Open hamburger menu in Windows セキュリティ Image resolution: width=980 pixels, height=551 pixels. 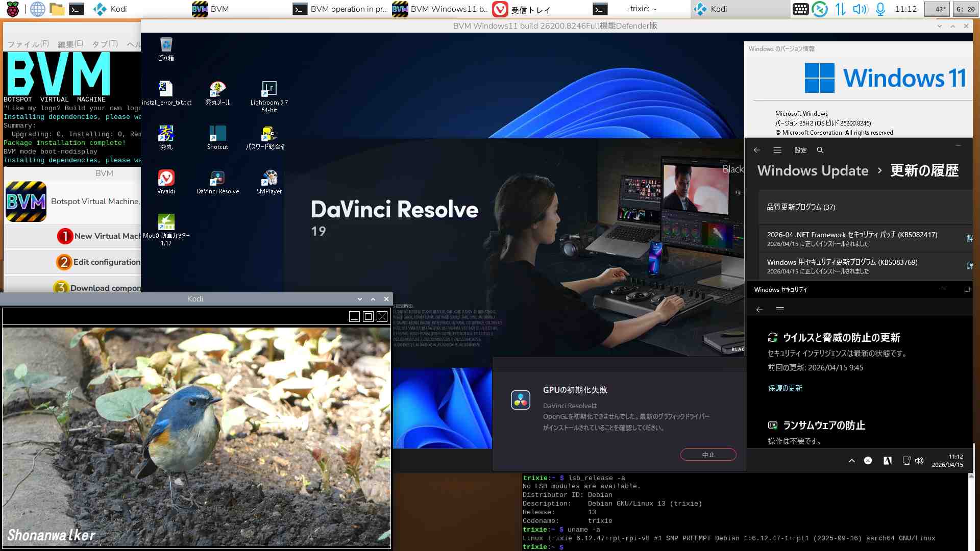[x=780, y=310]
